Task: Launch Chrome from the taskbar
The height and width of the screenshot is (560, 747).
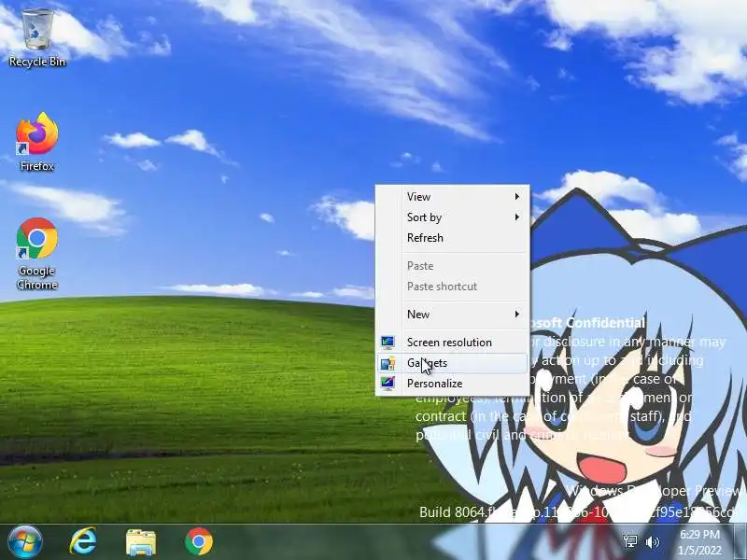Action: [199, 541]
